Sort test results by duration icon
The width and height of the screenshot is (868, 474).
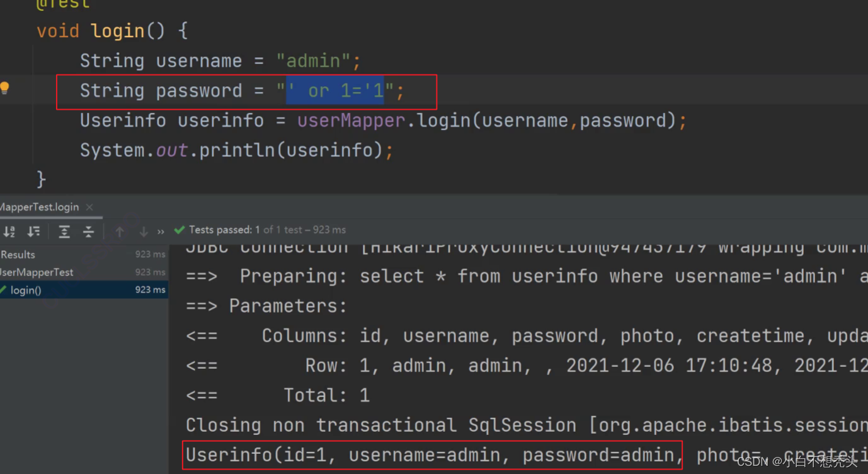click(x=33, y=231)
